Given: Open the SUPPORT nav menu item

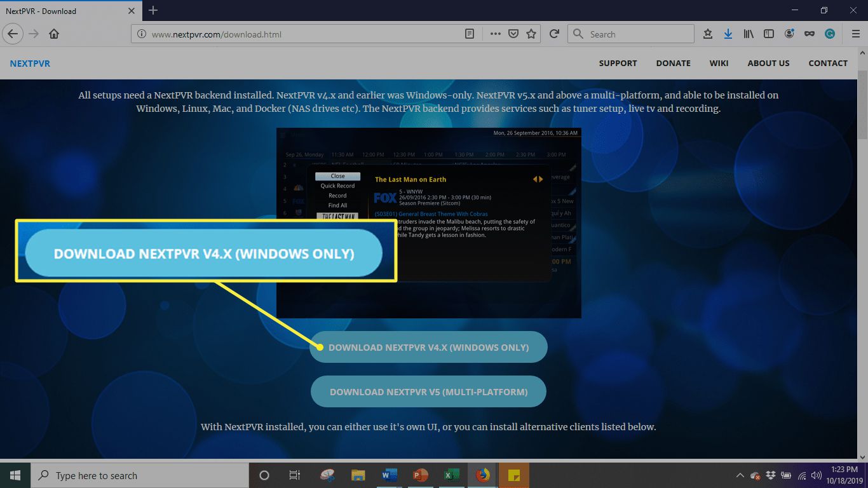Looking at the screenshot, I should [x=618, y=64].
